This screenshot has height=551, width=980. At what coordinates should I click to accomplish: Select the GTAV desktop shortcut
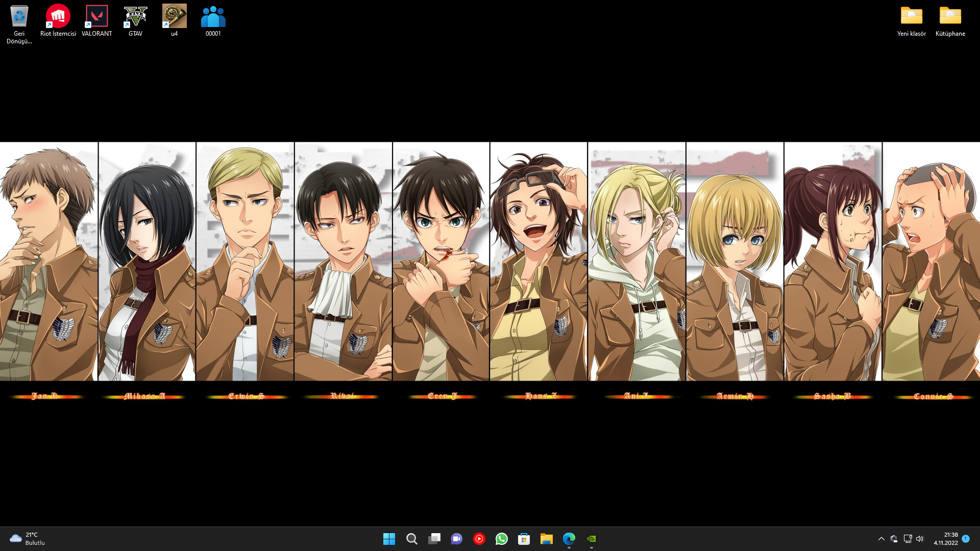[136, 20]
